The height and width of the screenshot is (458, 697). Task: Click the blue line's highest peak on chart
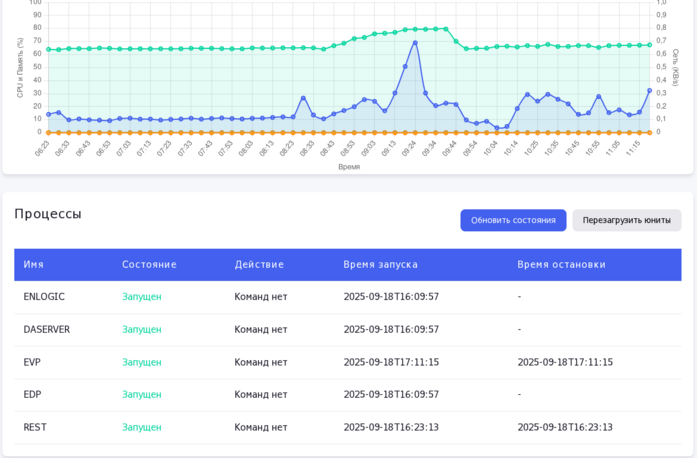coord(415,42)
